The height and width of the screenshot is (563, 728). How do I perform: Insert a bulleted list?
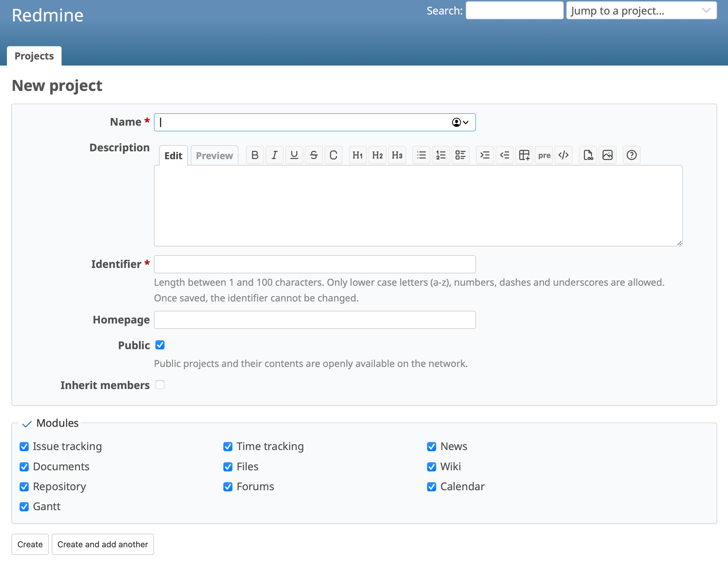pos(421,155)
